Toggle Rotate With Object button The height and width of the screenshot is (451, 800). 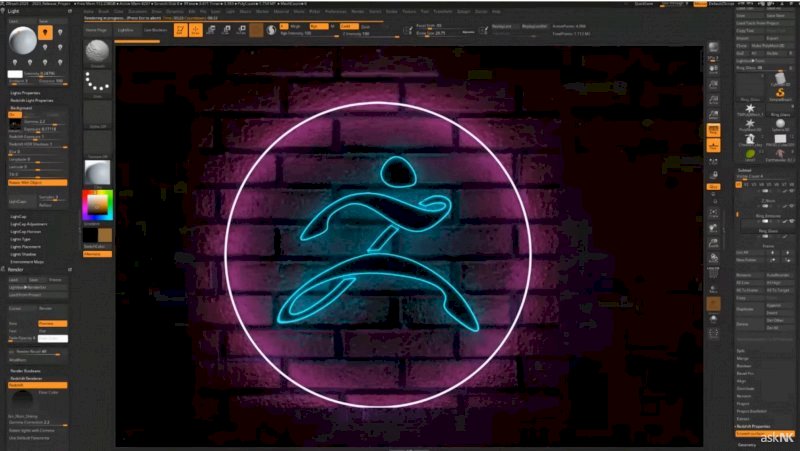pyautogui.click(x=38, y=182)
